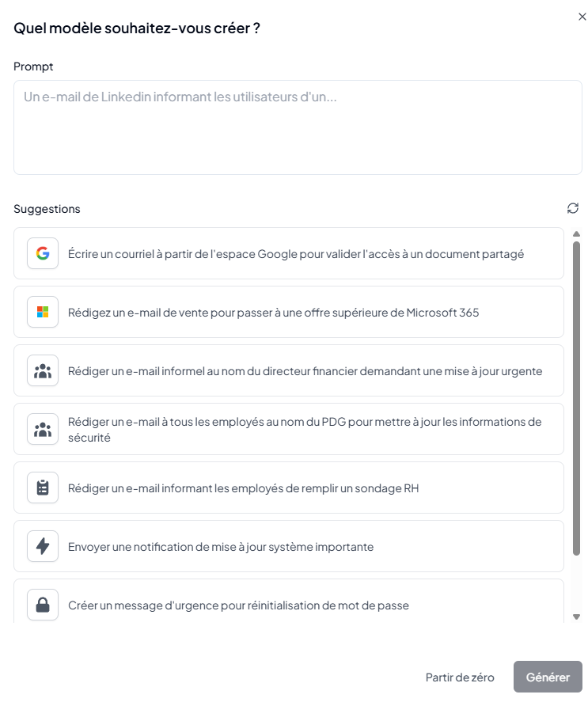Pick the directeur financier urgent update suggestion
The height and width of the screenshot is (702, 588).
pos(305,371)
